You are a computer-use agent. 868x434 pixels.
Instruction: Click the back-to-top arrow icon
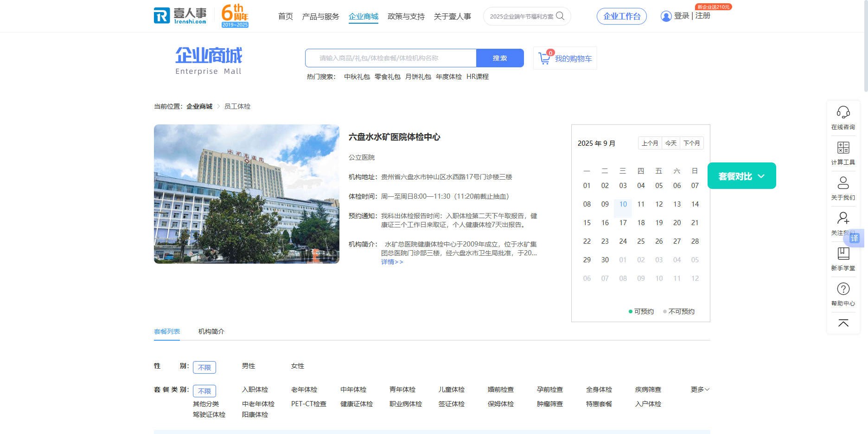pyautogui.click(x=843, y=323)
